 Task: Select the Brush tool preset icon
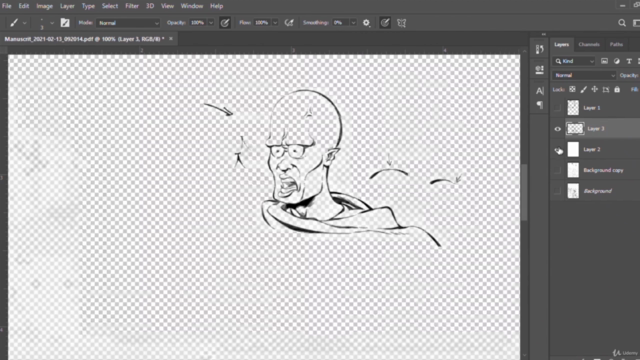point(14,23)
